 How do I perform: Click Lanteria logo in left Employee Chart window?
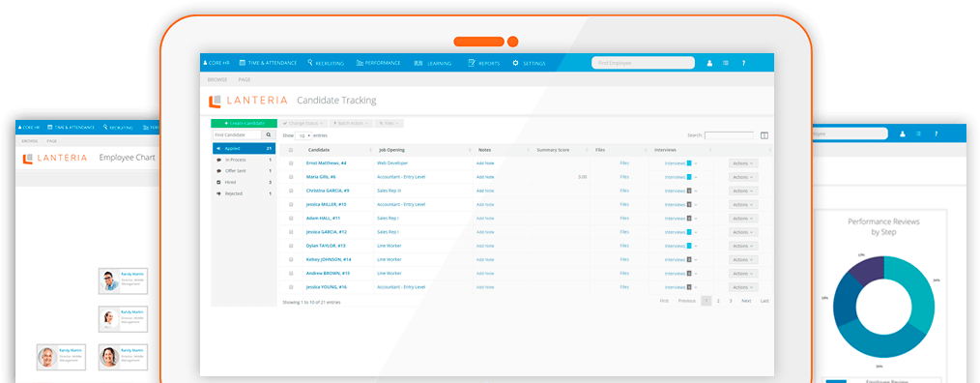click(x=55, y=158)
